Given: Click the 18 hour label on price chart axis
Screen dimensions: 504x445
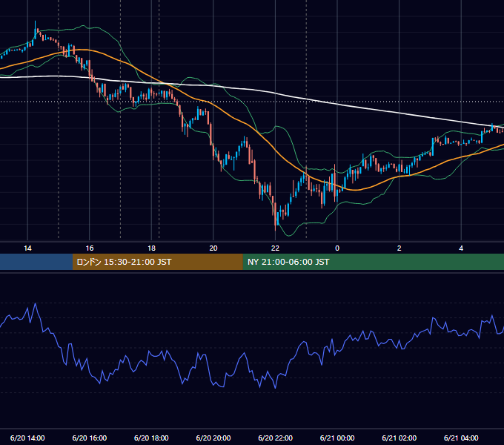Looking at the screenshot, I should [x=151, y=248].
